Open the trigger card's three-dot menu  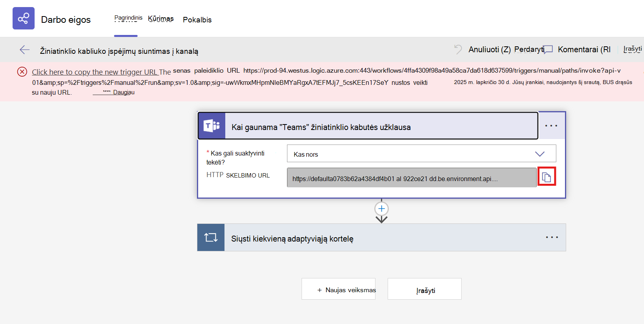pyautogui.click(x=551, y=126)
